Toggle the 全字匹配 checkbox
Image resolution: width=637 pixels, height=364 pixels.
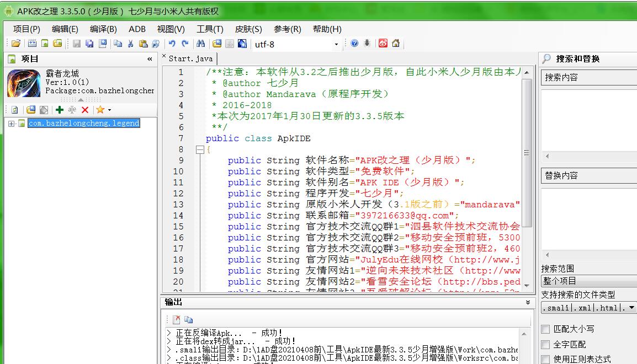(x=545, y=345)
